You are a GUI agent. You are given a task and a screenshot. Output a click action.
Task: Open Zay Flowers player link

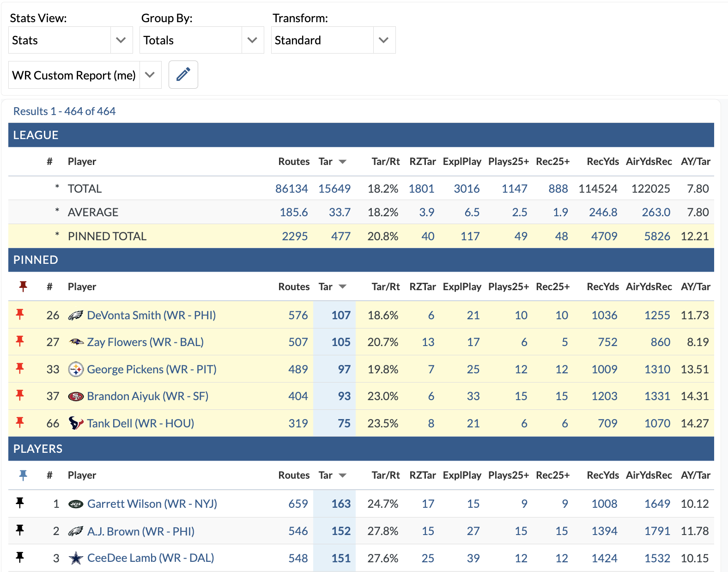[145, 342]
